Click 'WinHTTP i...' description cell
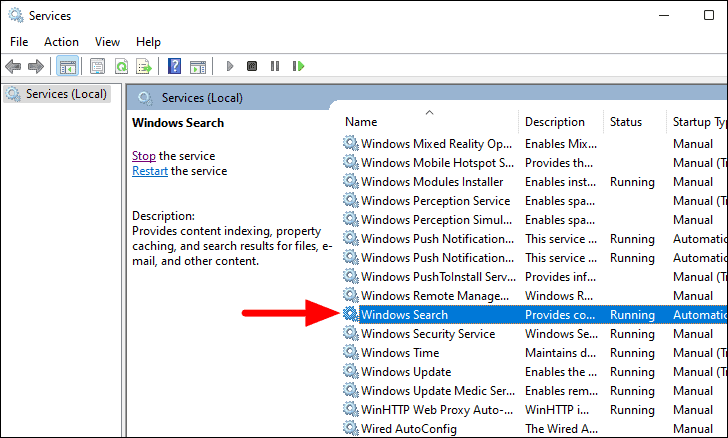 click(x=557, y=410)
